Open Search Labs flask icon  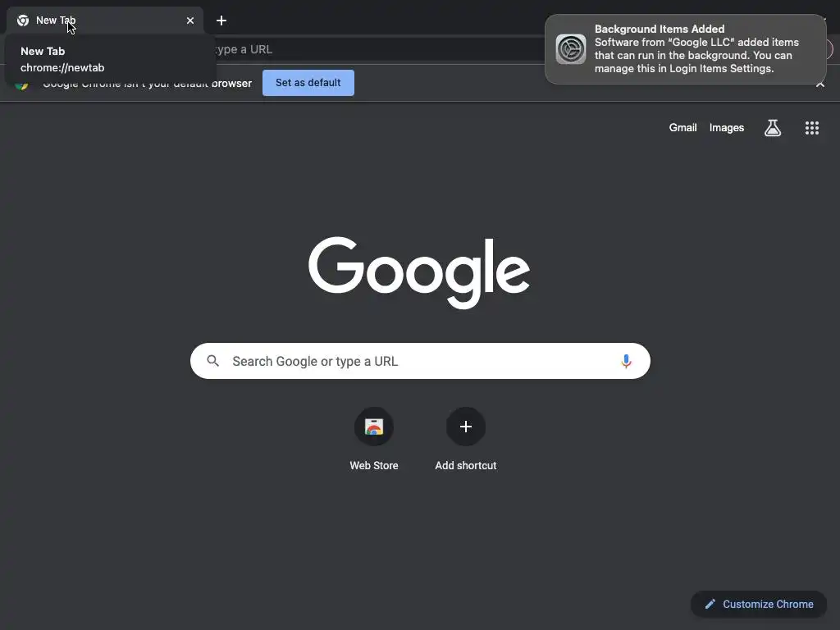click(773, 127)
